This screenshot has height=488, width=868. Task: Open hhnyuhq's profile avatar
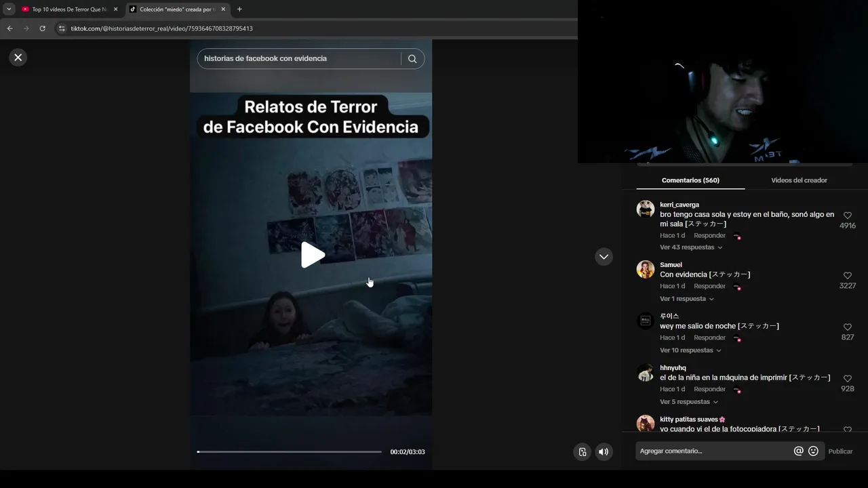[x=646, y=372]
